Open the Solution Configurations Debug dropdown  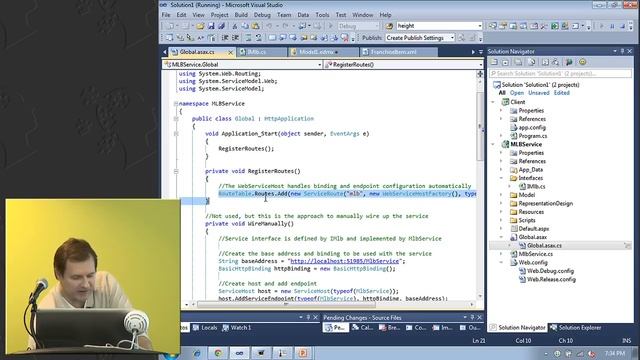tap(358, 26)
